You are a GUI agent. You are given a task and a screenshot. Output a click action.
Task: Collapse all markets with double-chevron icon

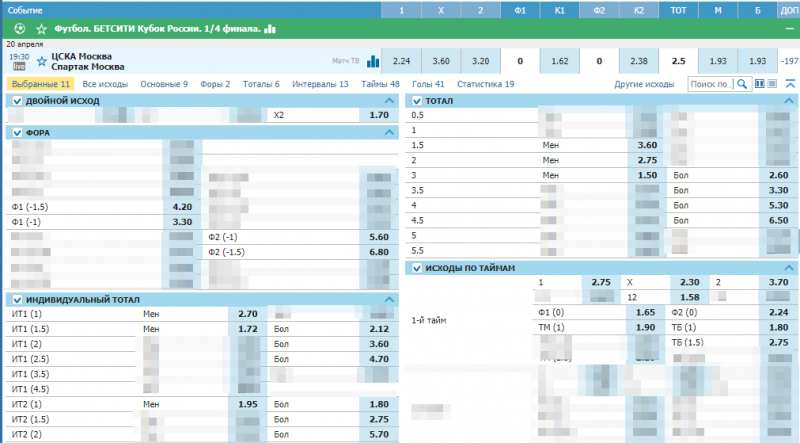(790, 84)
